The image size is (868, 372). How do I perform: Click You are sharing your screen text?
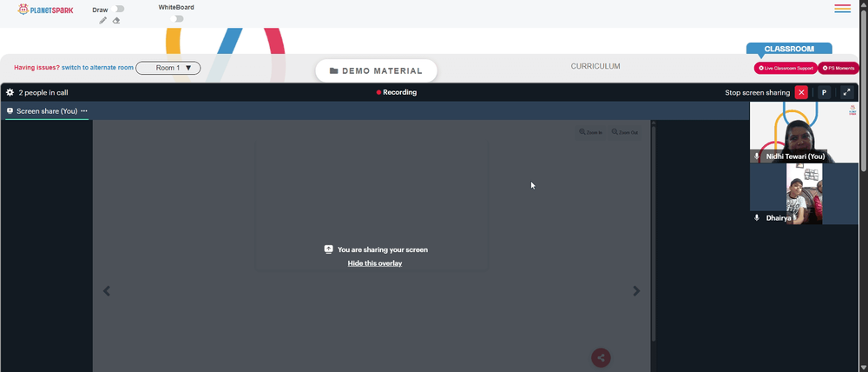tap(383, 249)
